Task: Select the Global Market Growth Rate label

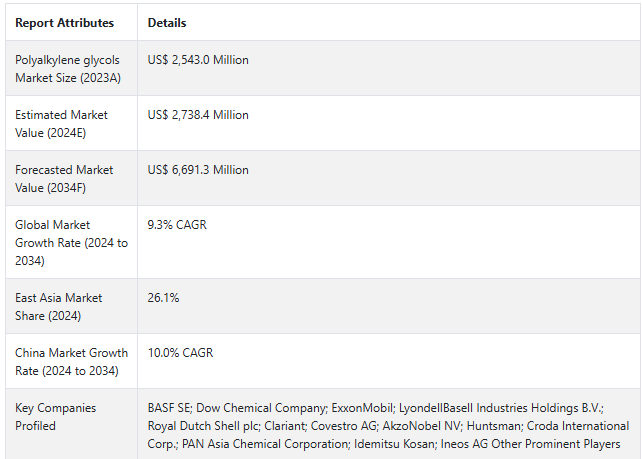Action: tap(71, 242)
